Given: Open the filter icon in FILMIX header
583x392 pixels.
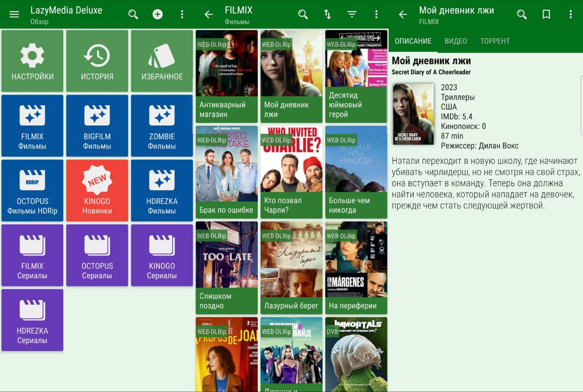Looking at the screenshot, I should [x=352, y=14].
